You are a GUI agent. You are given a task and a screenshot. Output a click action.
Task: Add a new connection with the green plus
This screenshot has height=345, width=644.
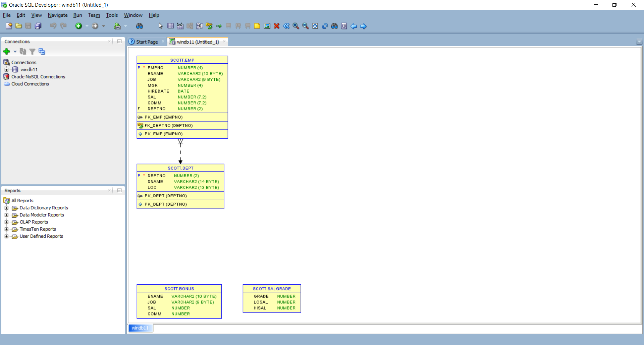7,52
